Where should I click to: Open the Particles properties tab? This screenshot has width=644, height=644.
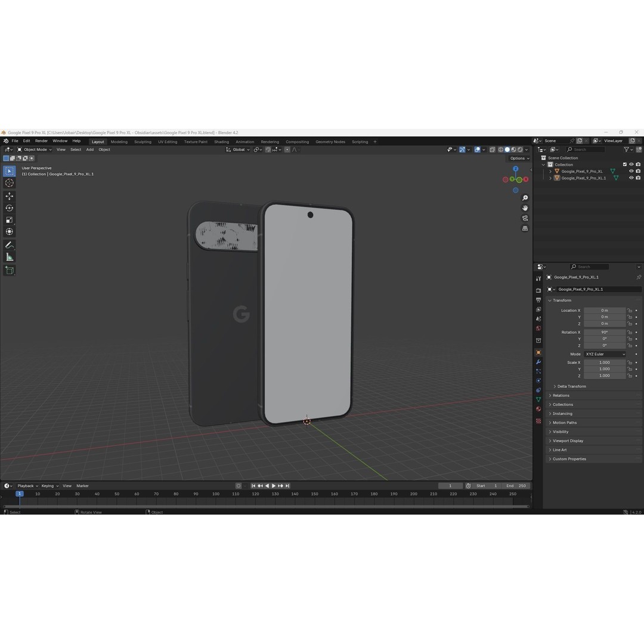pos(538,371)
